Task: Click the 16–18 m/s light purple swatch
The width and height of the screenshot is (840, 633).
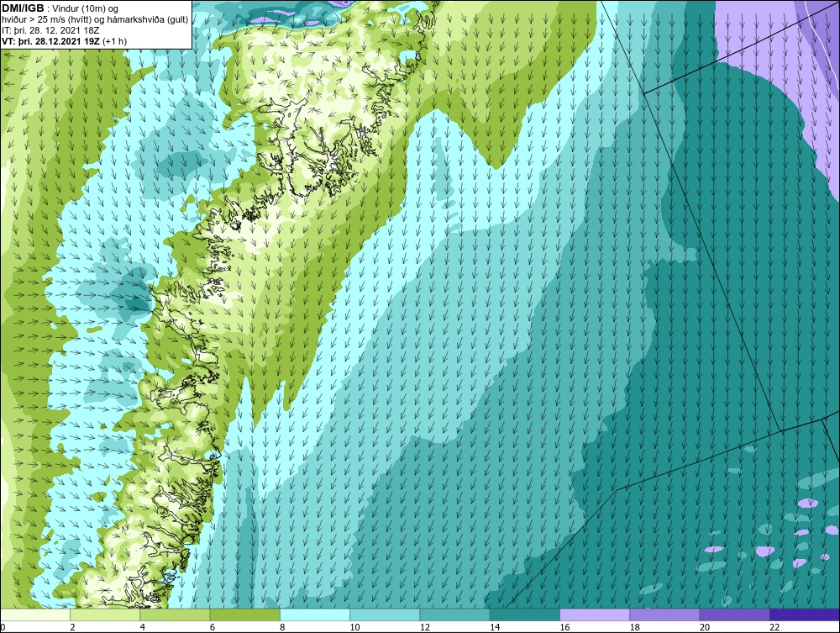Action: [595, 615]
